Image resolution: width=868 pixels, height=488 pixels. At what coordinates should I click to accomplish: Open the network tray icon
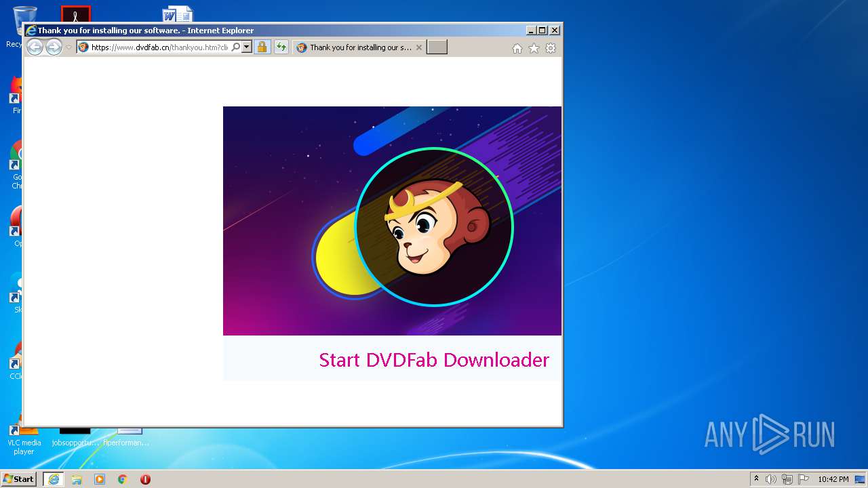click(x=787, y=479)
